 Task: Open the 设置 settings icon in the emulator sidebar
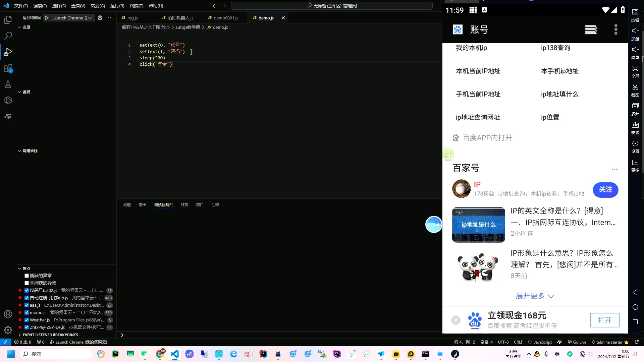pos(635,143)
